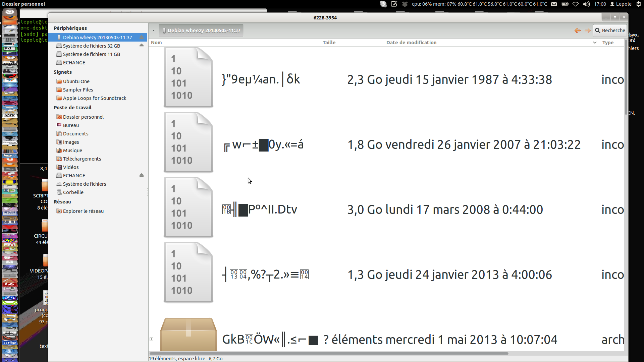
Task: Toggle sort order arrow on Date column
Action: click(x=595, y=43)
